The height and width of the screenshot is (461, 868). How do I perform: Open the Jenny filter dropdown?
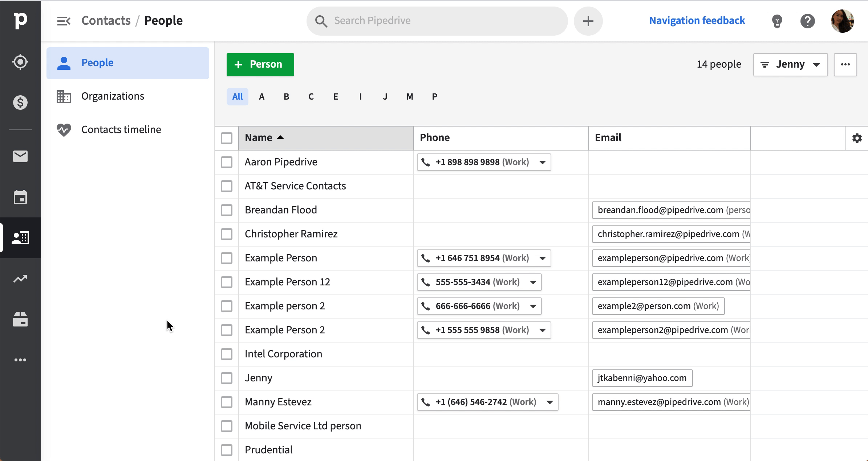(x=791, y=65)
